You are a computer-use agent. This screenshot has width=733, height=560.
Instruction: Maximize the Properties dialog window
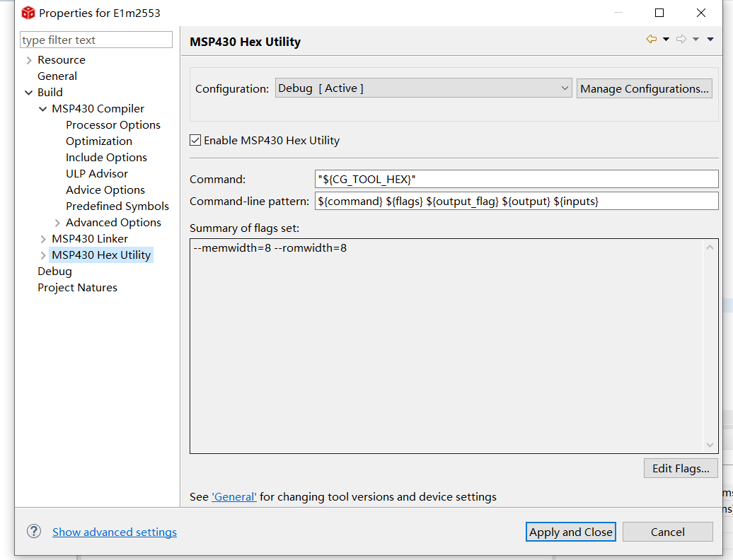[x=659, y=13]
